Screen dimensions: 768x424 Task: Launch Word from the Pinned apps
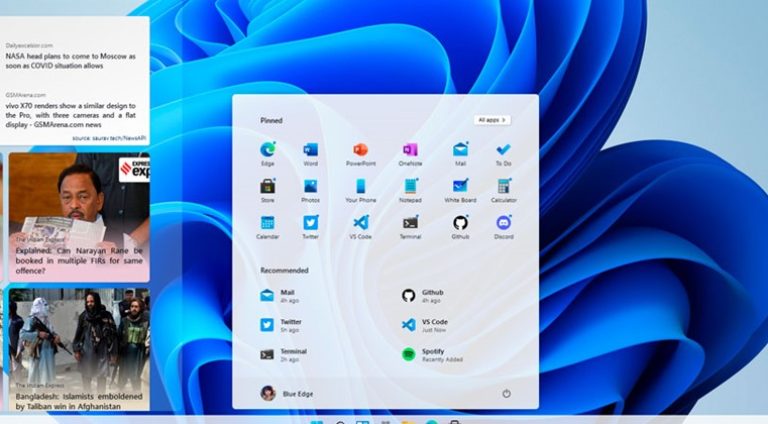tap(311, 154)
